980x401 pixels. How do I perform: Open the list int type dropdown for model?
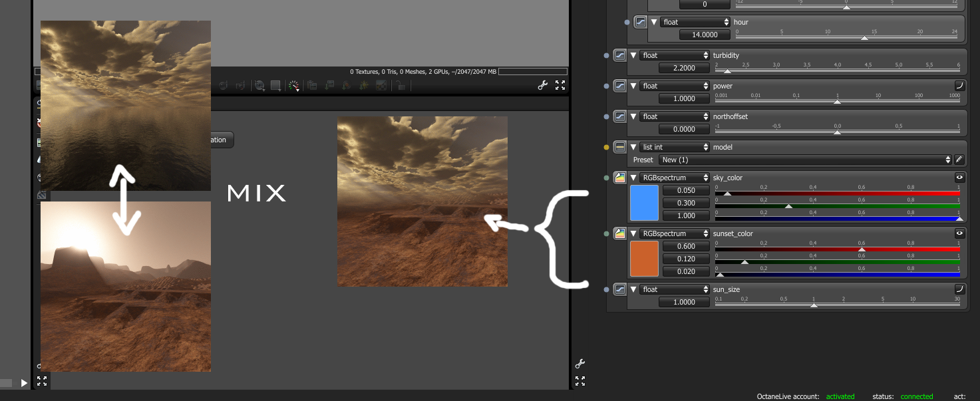675,147
